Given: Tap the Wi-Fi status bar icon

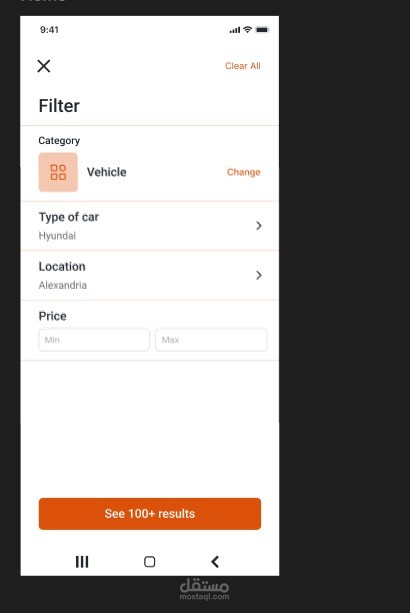Looking at the screenshot, I should 247,30.
